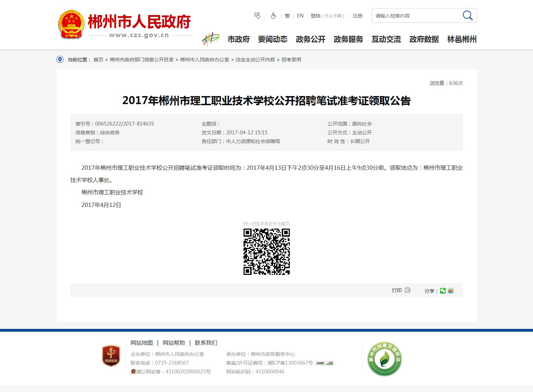
Task: Open the 政府数据 menu
Action: pos(424,39)
